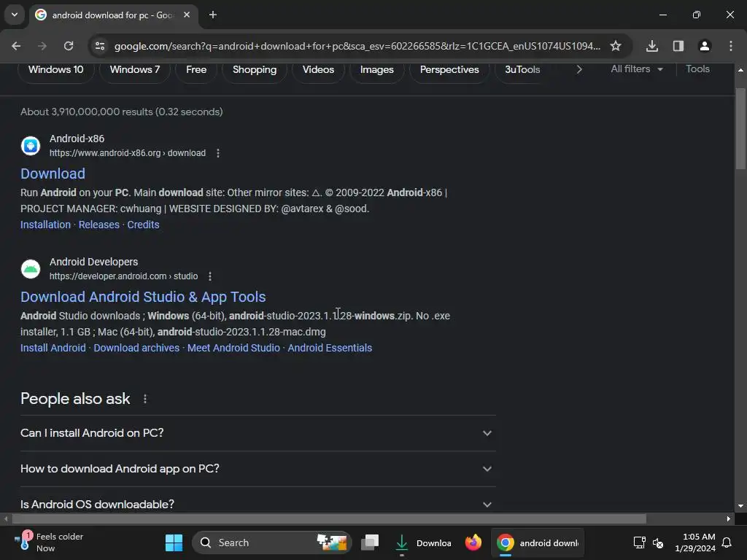Switch to Perspectives results

(449, 69)
